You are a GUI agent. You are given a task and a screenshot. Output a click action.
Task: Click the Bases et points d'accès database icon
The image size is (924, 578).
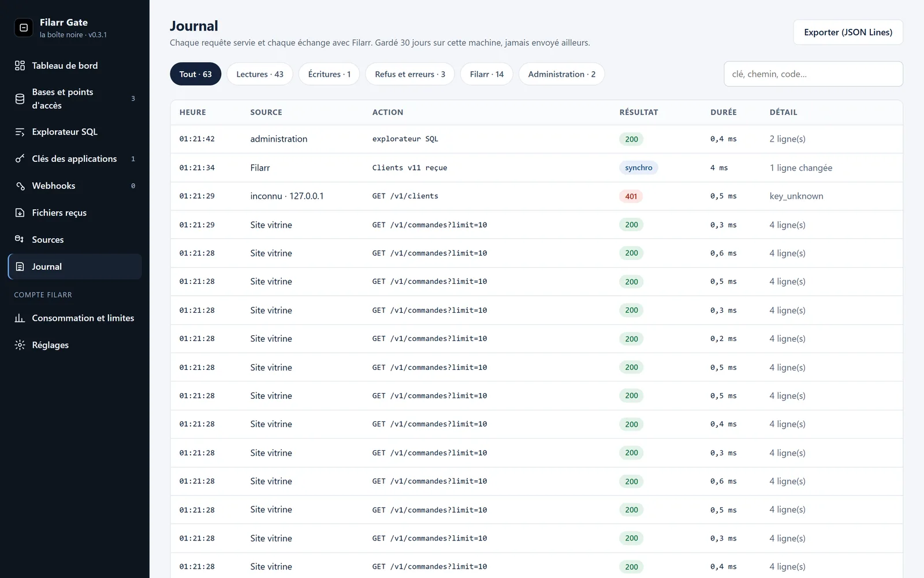(20, 99)
